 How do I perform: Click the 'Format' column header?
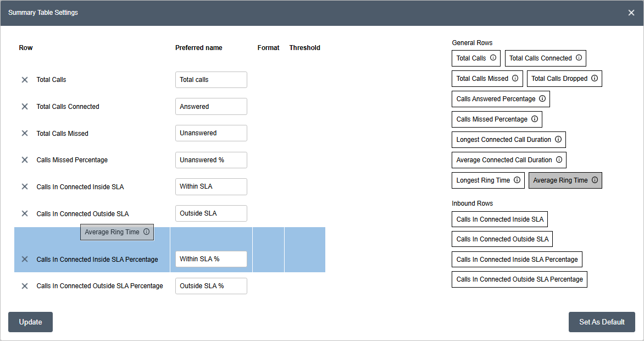[x=268, y=48]
